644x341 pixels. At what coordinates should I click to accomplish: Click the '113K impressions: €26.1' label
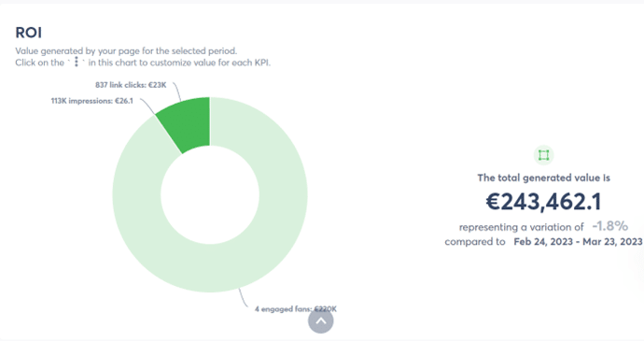(92, 101)
